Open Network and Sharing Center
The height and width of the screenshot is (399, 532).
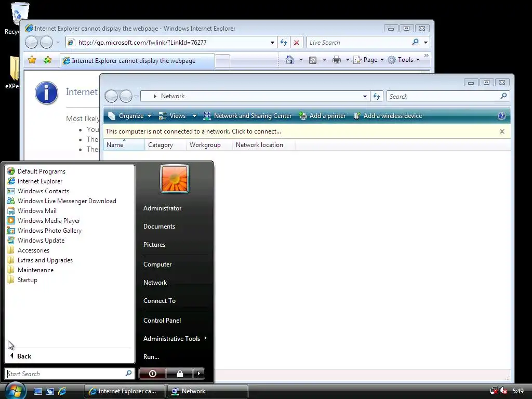(247, 116)
